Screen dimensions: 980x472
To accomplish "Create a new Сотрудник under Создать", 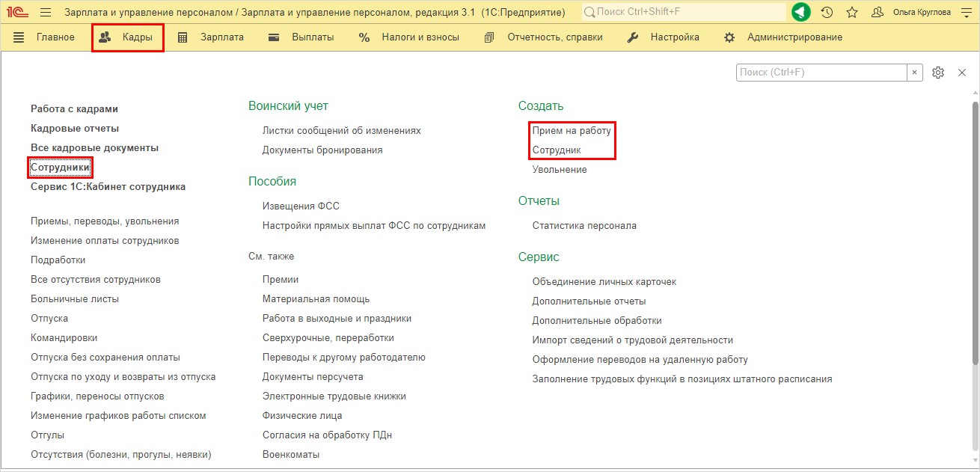I will tap(557, 150).
